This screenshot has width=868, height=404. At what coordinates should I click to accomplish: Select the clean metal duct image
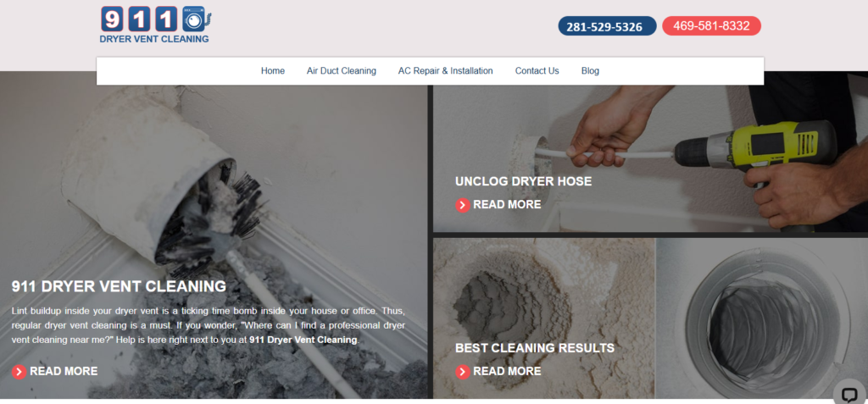(762, 318)
